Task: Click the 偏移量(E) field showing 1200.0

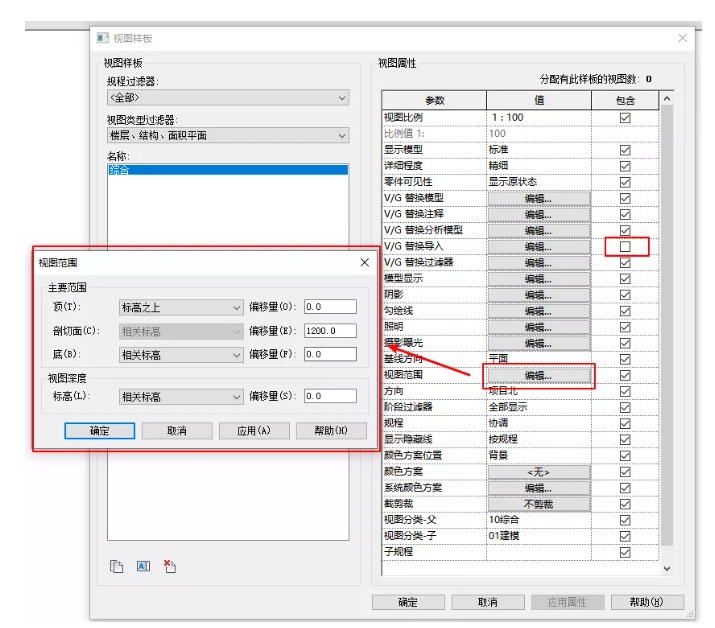Action: pos(330,330)
